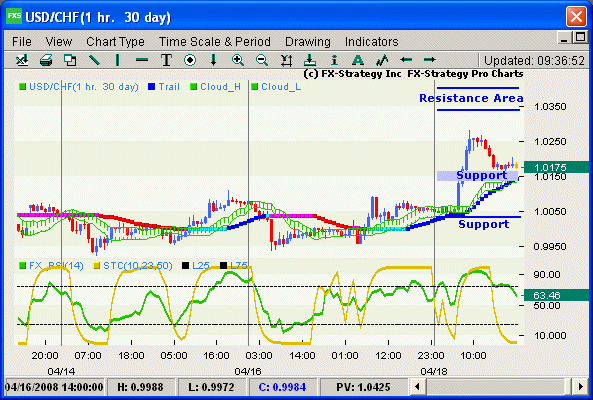Select the down arrow marker tool
Image resolution: width=593 pixels, height=400 pixels.
(x=214, y=60)
